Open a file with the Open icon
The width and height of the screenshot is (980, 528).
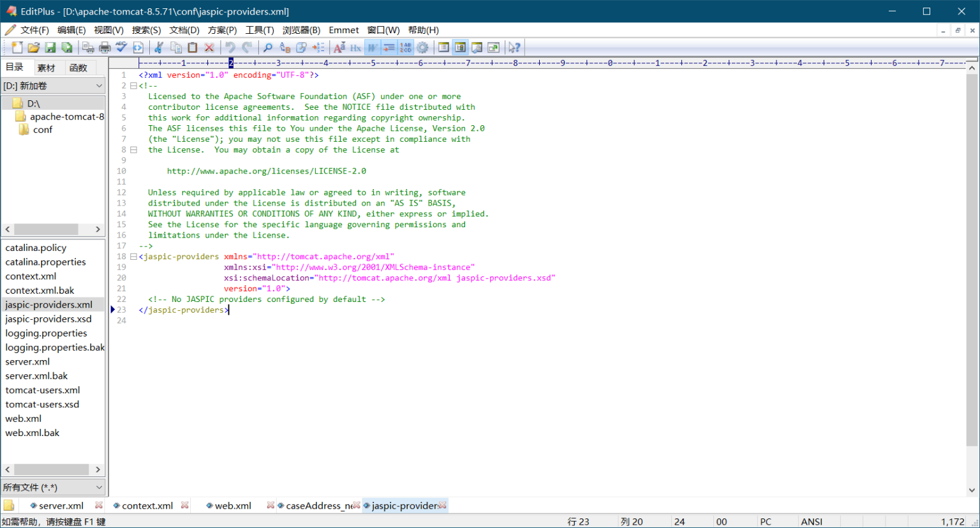[x=34, y=47]
